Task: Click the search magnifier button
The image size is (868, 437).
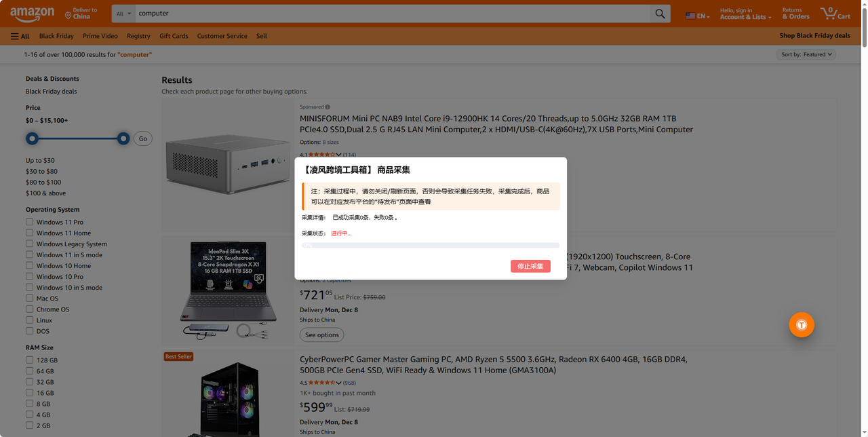Action: tap(660, 14)
